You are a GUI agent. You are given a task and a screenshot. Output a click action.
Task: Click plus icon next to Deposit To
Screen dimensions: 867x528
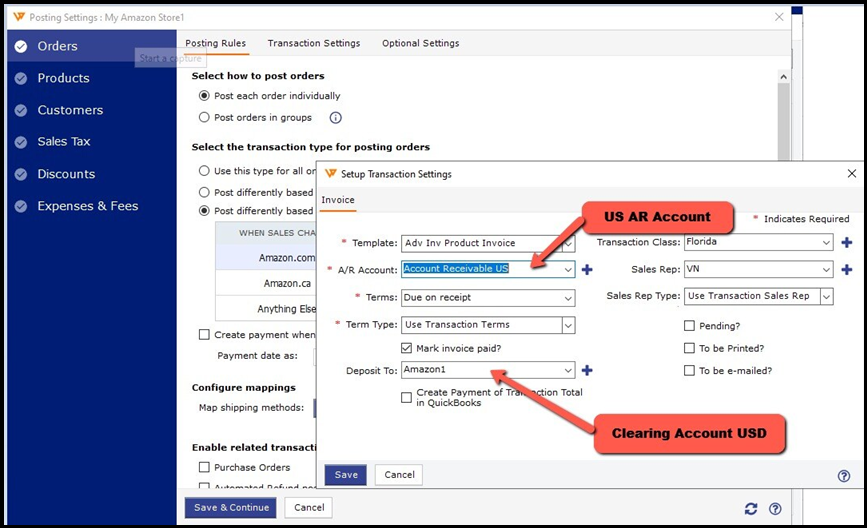click(587, 370)
